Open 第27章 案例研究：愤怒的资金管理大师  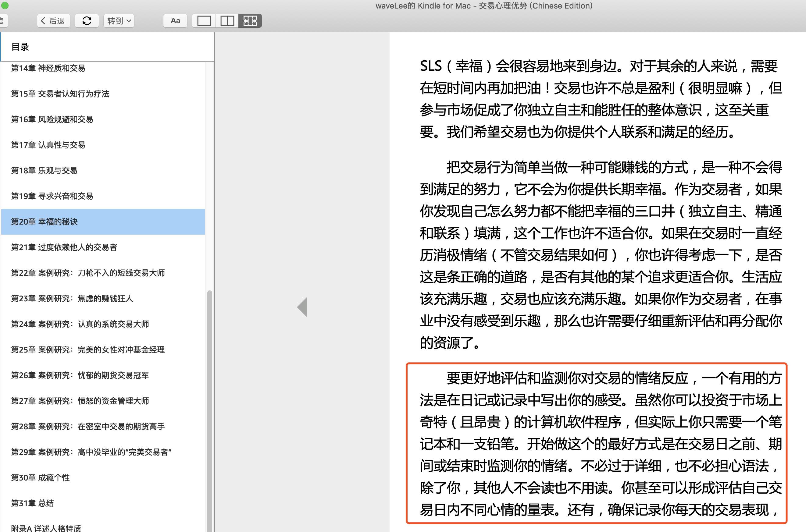[x=103, y=401]
